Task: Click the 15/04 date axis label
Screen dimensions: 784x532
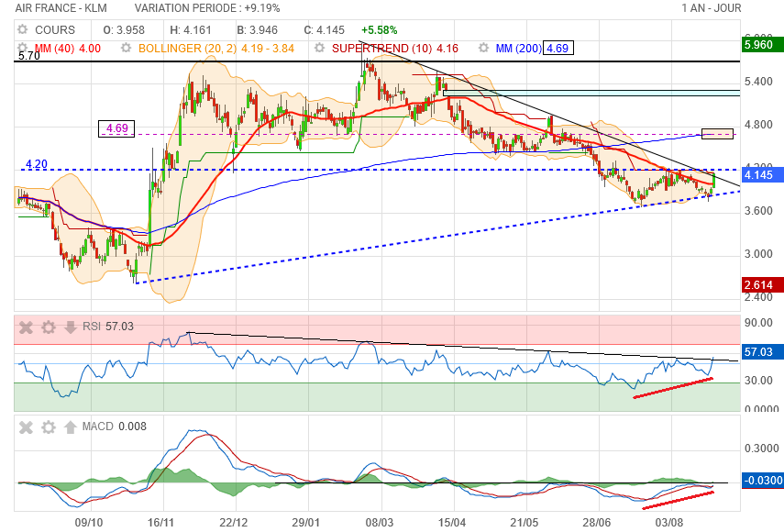Action: (x=451, y=523)
